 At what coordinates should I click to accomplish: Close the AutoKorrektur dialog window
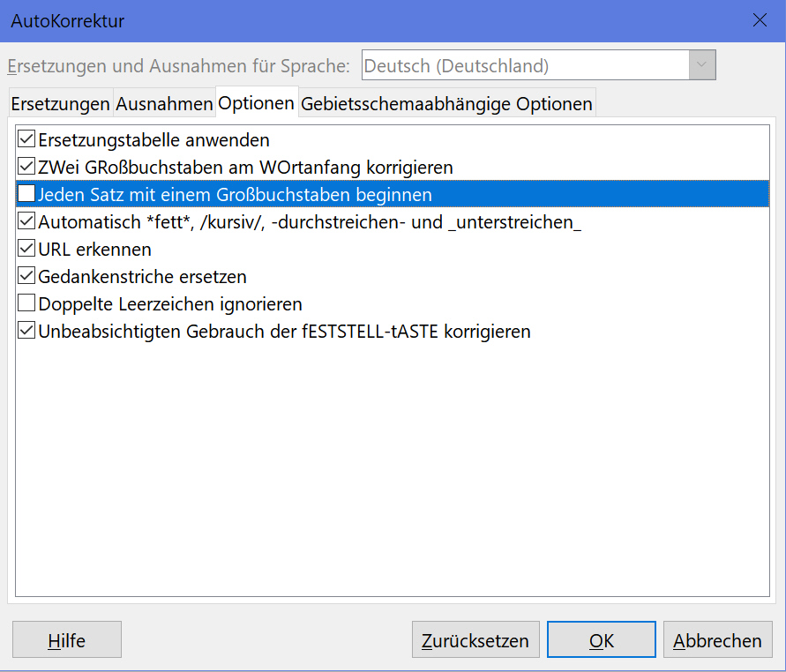click(760, 21)
